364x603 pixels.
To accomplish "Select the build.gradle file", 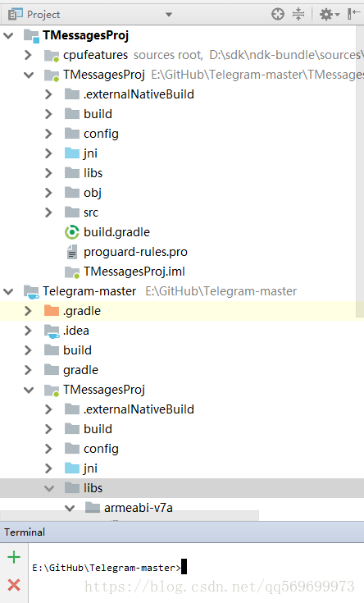I will tap(116, 232).
